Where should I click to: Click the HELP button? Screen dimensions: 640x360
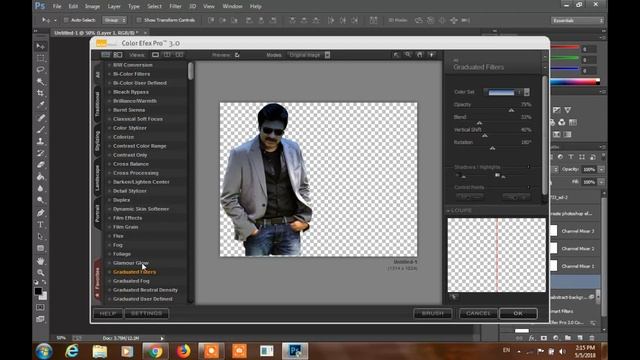point(108,313)
